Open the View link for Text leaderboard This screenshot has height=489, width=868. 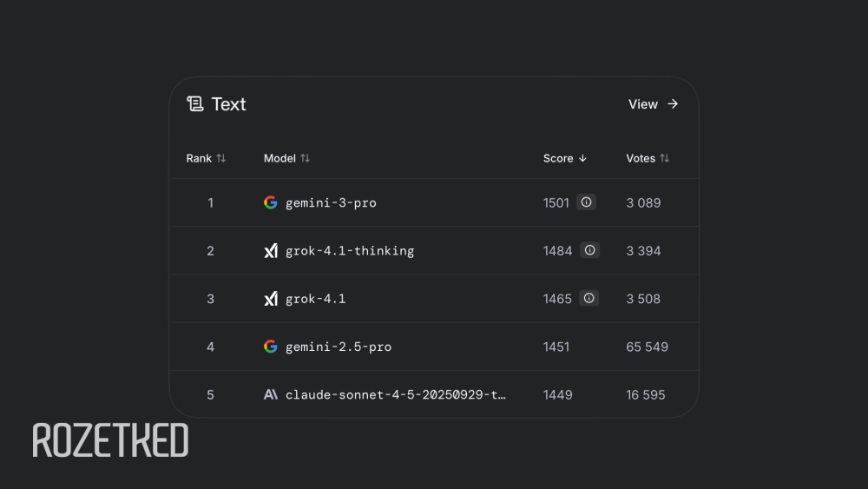coord(643,104)
